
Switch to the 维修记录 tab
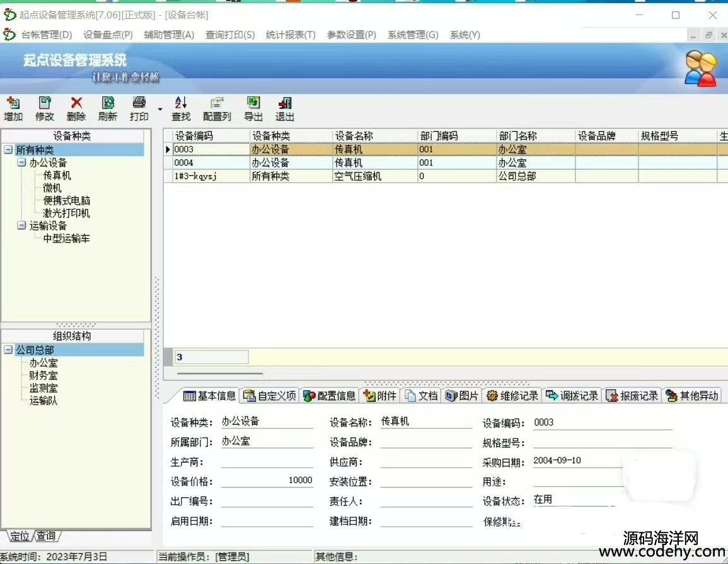tap(512, 396)
